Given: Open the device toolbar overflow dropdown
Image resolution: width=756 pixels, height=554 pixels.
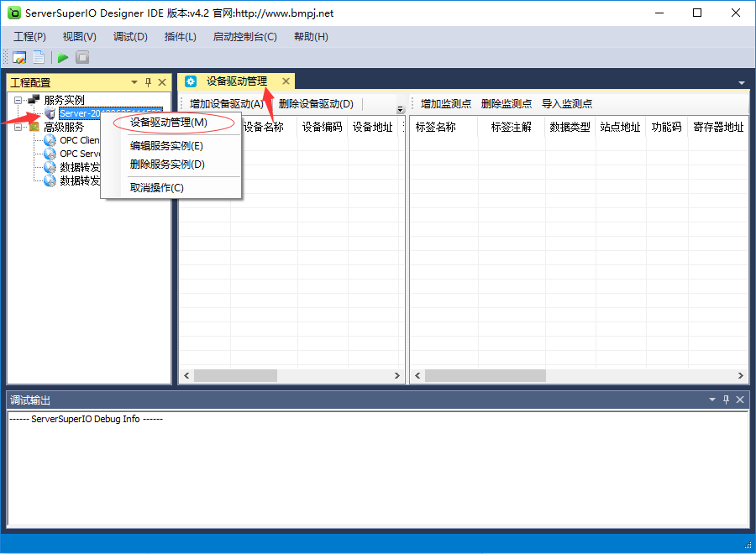Looking at the screenshot, I should [x=400, y=110].
